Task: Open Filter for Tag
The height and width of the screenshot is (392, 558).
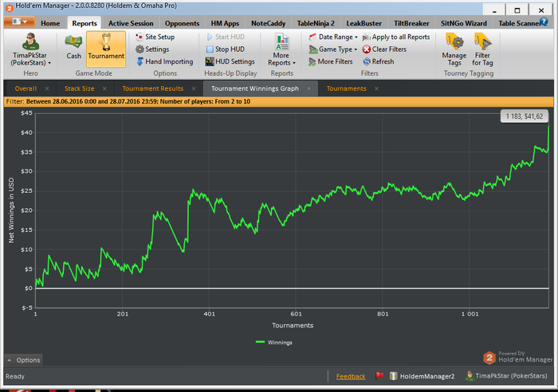Action: pos(482,49)
